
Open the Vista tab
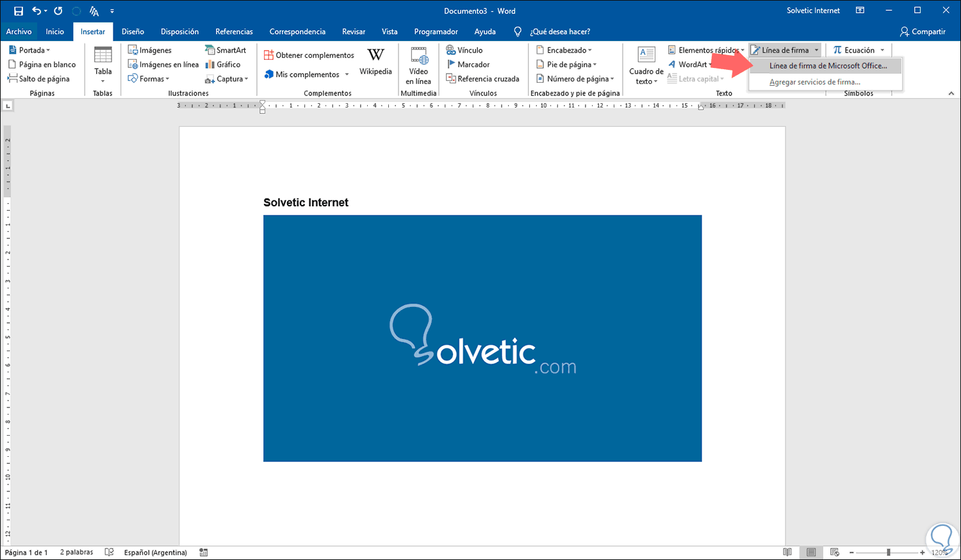[390, 31]
